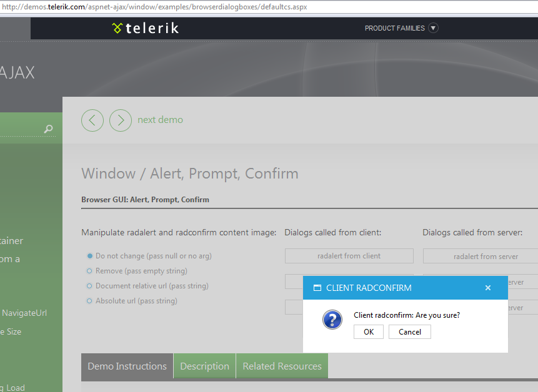The height and width of the screenshot is (392, 538).
Task: Go to previous demo with the left arrow
Action: tap(92, 120)
